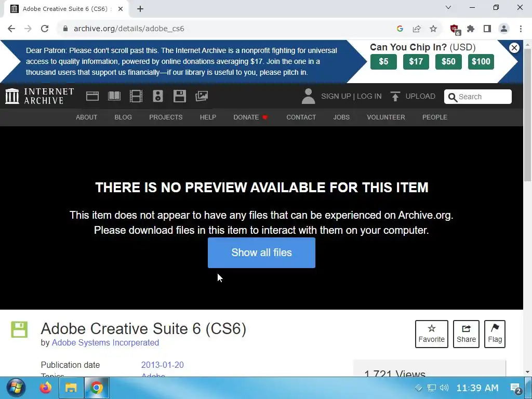This screenshot has height=399, width=532.
Task: Click the user avatar icon
Action: [308, 96]
